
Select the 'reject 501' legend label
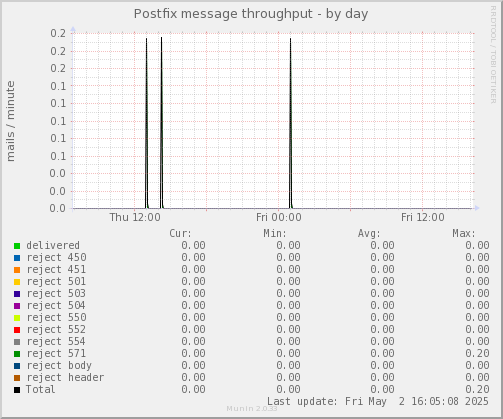point(56,281)
